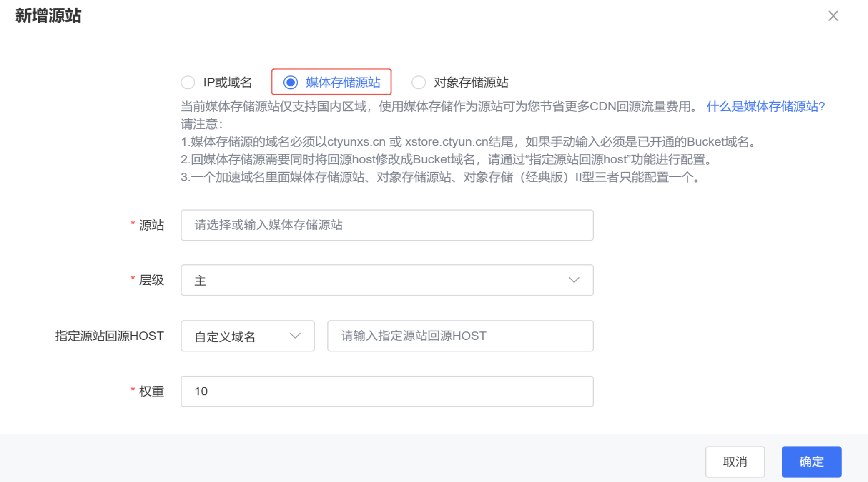Focus the 源站 input field
The image size is (868, 482).
pos(386,225)
